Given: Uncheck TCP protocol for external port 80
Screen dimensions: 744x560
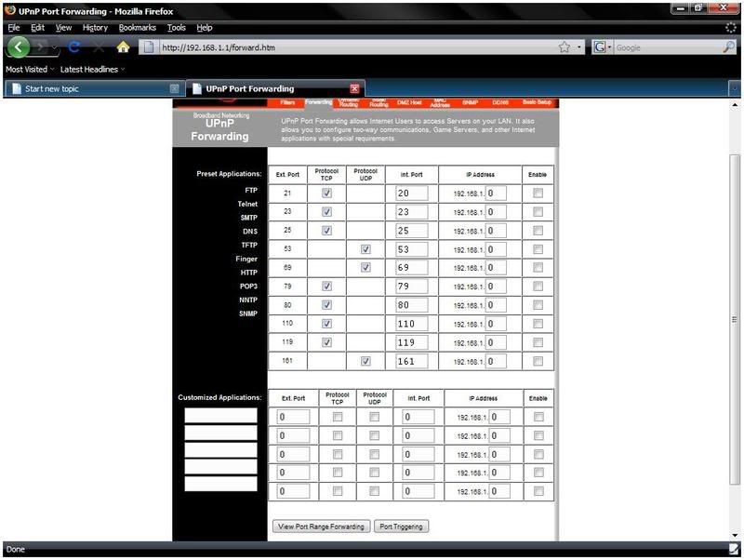Looking at the screenshot, I should tap(326, 305).
